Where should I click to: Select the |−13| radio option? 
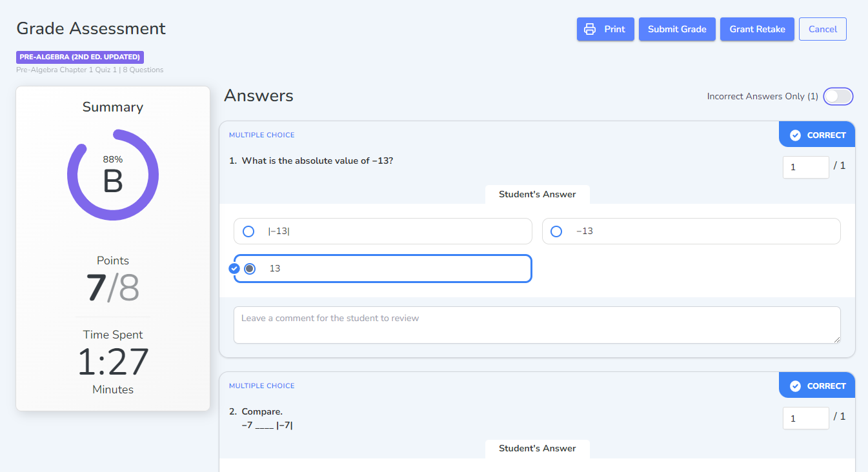248,231
